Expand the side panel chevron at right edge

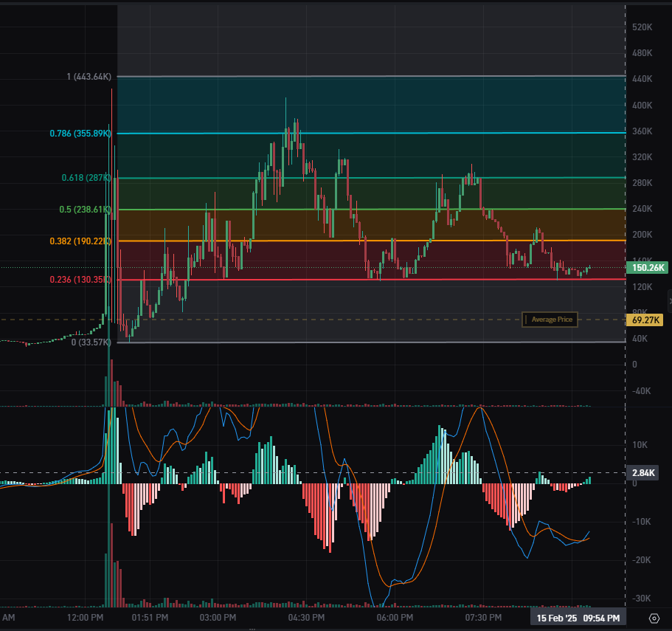pos(670,301)
